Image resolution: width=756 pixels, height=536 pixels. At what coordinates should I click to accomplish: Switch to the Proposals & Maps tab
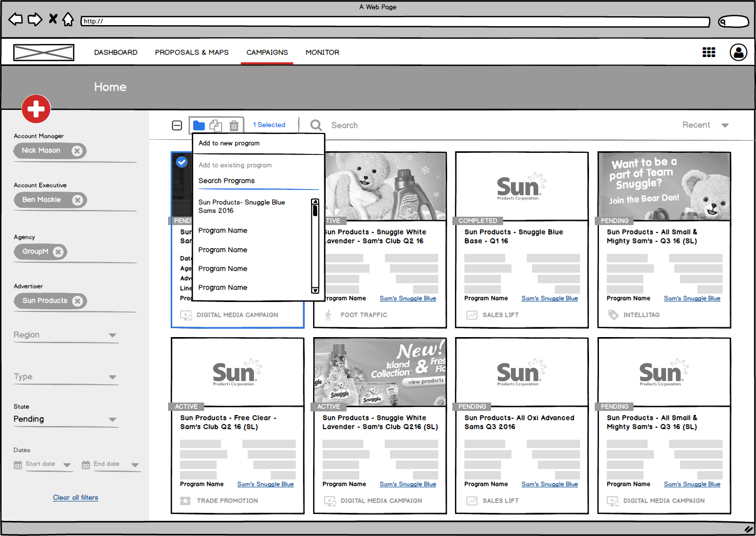click(x=192, y=52)
